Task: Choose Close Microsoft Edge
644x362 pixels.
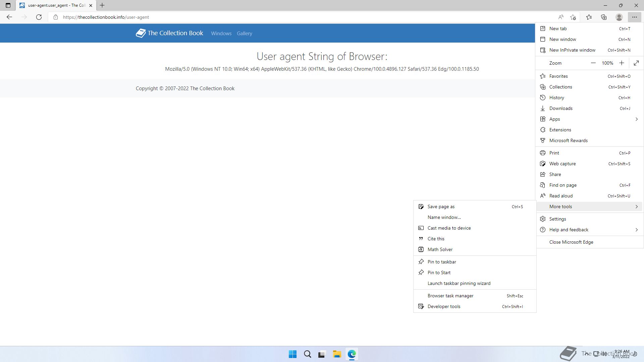Action: coord(589,242)
